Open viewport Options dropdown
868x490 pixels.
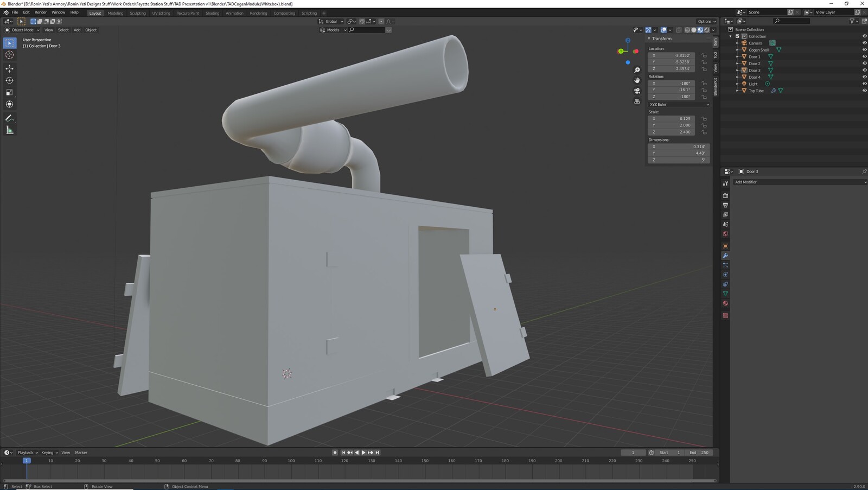pos(707,21)
